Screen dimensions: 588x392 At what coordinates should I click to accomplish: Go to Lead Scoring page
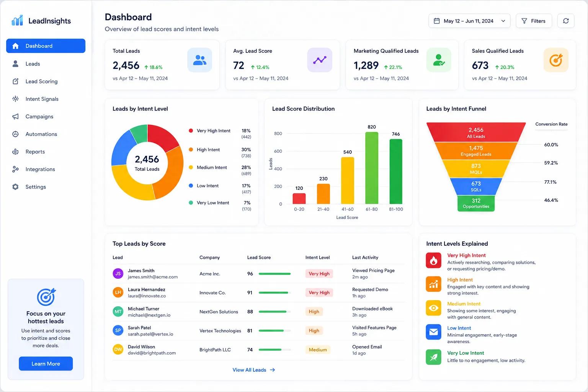(x=46, y=81)
